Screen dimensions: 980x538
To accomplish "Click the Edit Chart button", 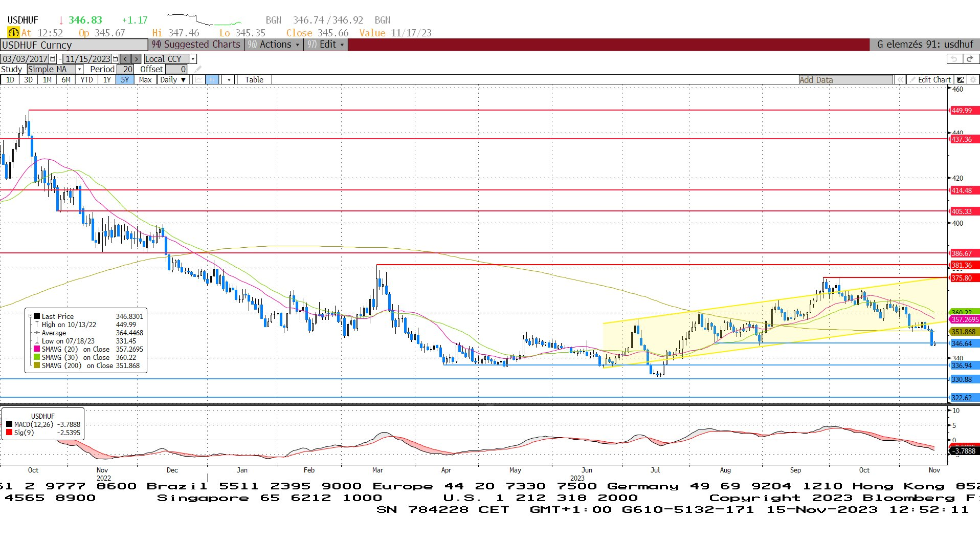I will pos(930,80).
